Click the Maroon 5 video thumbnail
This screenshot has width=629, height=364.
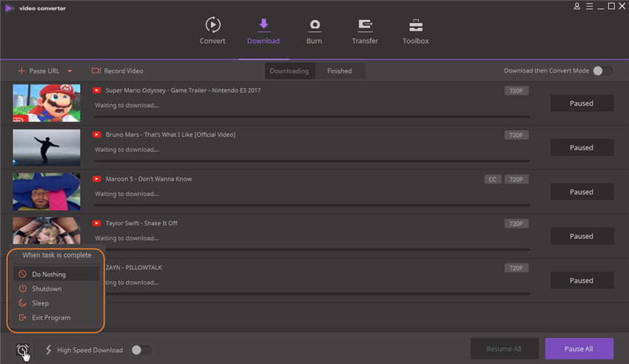pyautogui.click(x=47, y=192)
